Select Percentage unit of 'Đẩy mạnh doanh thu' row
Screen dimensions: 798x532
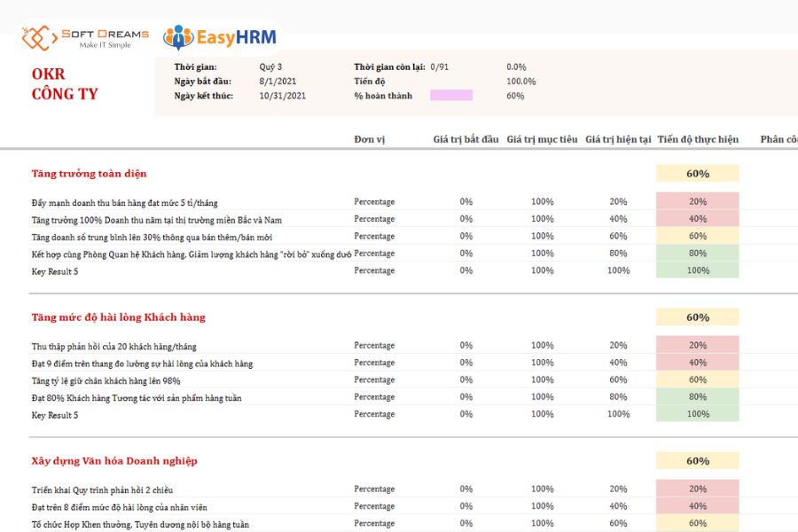click(374, 201)
